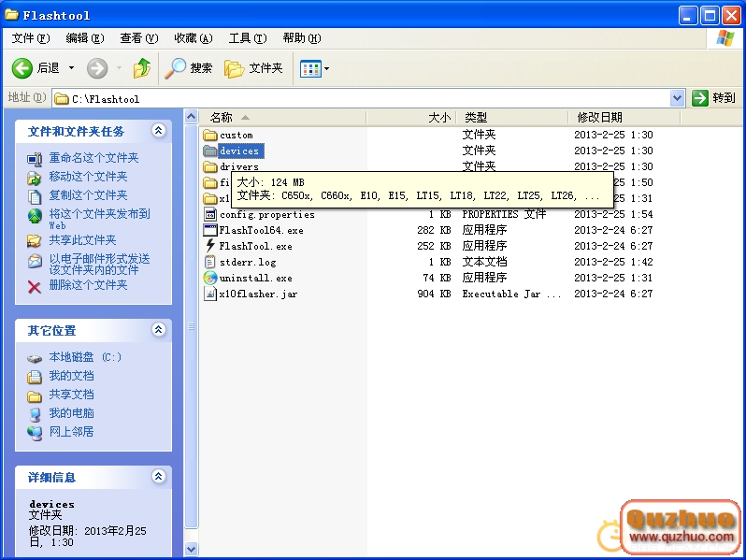Select the drivers folder
The width and height of the screenshot is (746, 560).
[x=231, y=166]
